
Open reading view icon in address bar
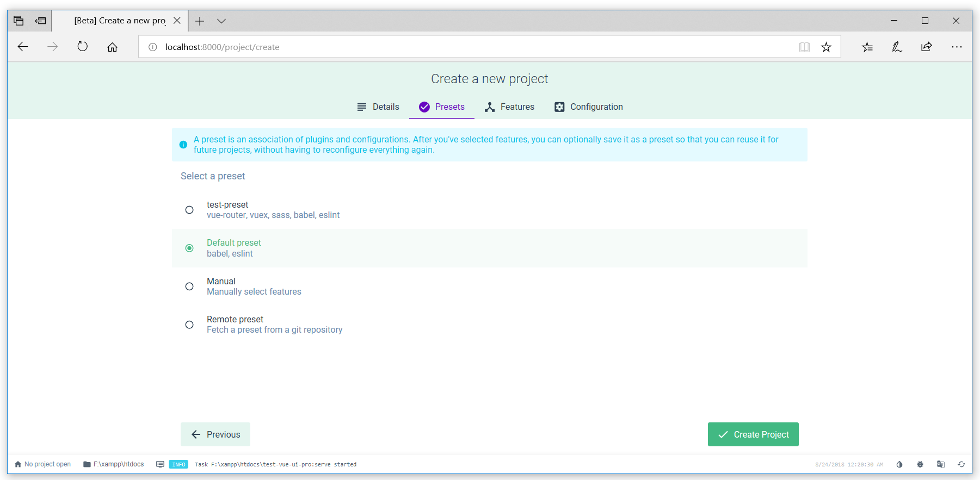tap(804, 47)
